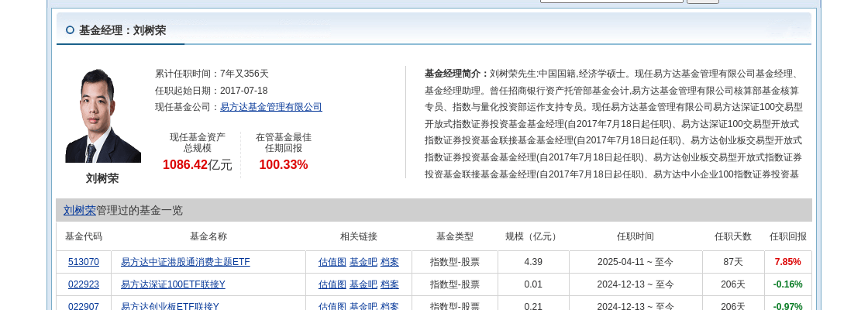868x310 pixels.
Task: Click the 0.01 scale cell for fund 022923
Action: [533, 284]
